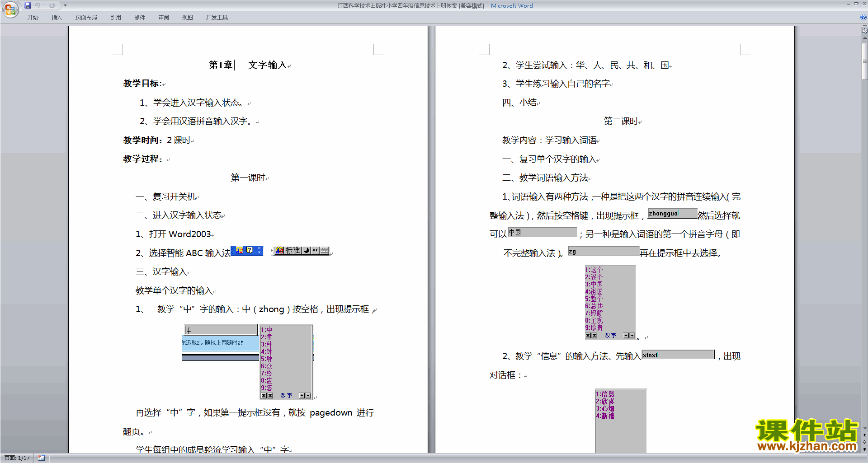This screenshot has width=868, height=463.
Task: Click the Redo/Repeat icon
Action: coord(52,5)
